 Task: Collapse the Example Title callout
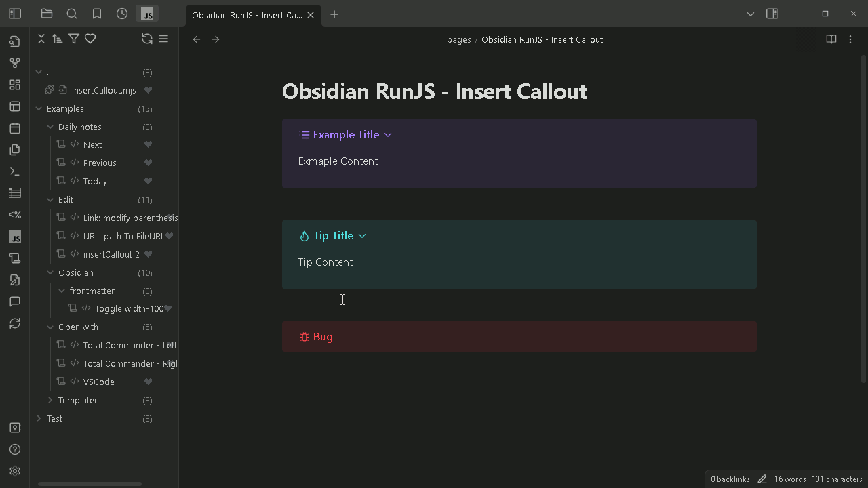click(387, 134)
